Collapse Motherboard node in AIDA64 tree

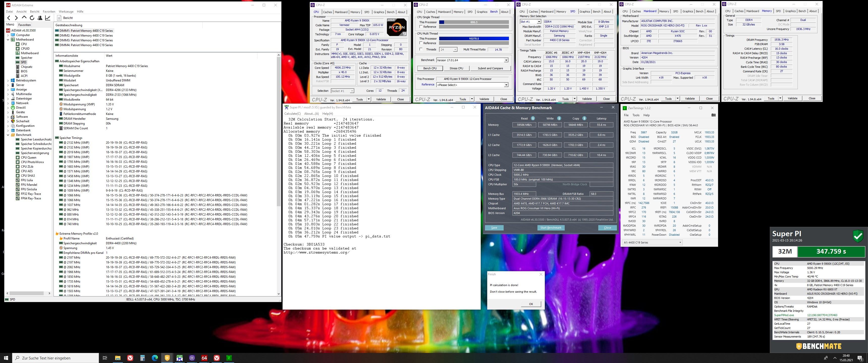[x=8, y=39]
